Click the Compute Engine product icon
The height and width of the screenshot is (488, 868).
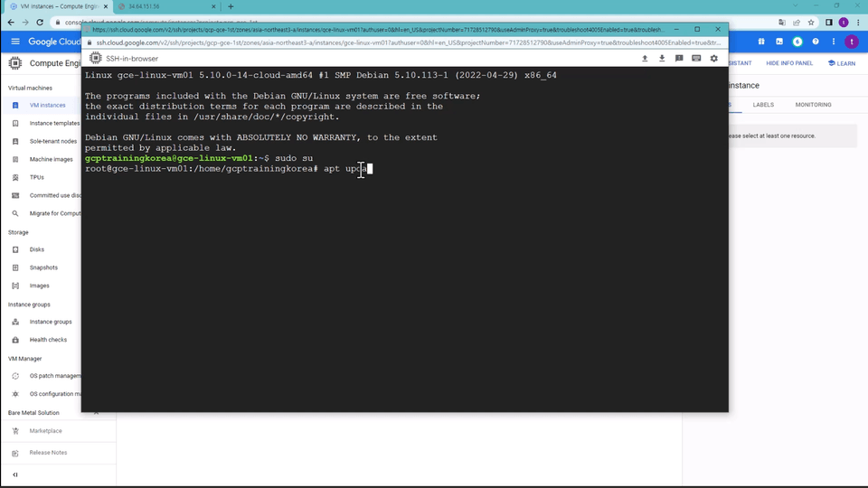point(15,63)
